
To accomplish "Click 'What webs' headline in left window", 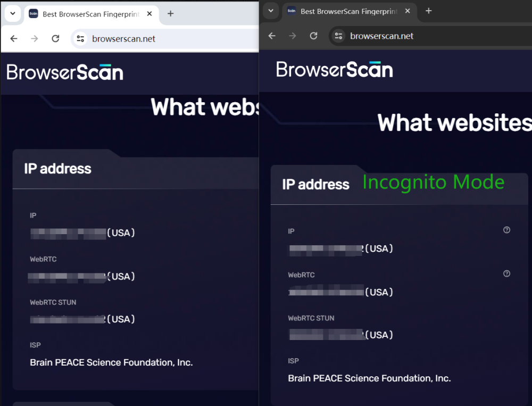I will (205, 107).
